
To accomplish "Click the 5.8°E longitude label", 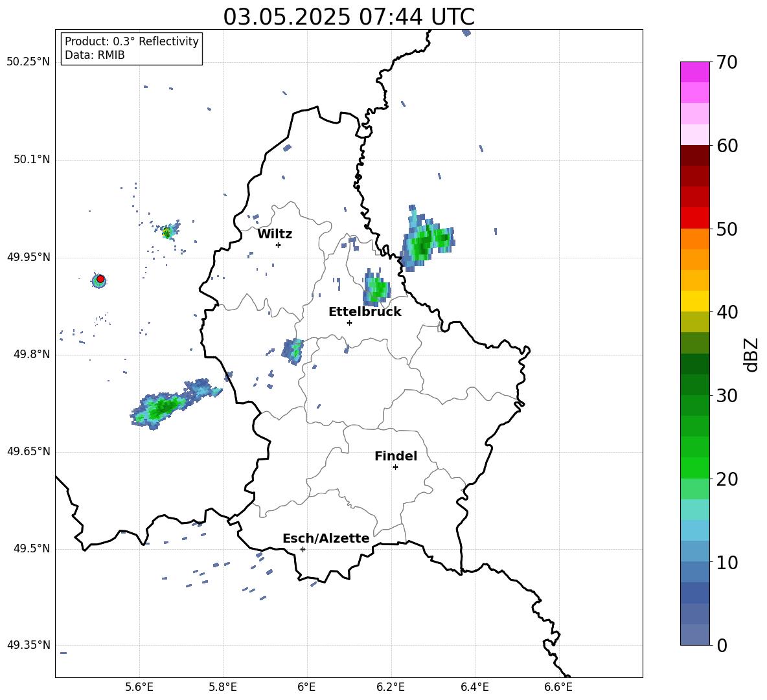I will (x=223, y=687).
